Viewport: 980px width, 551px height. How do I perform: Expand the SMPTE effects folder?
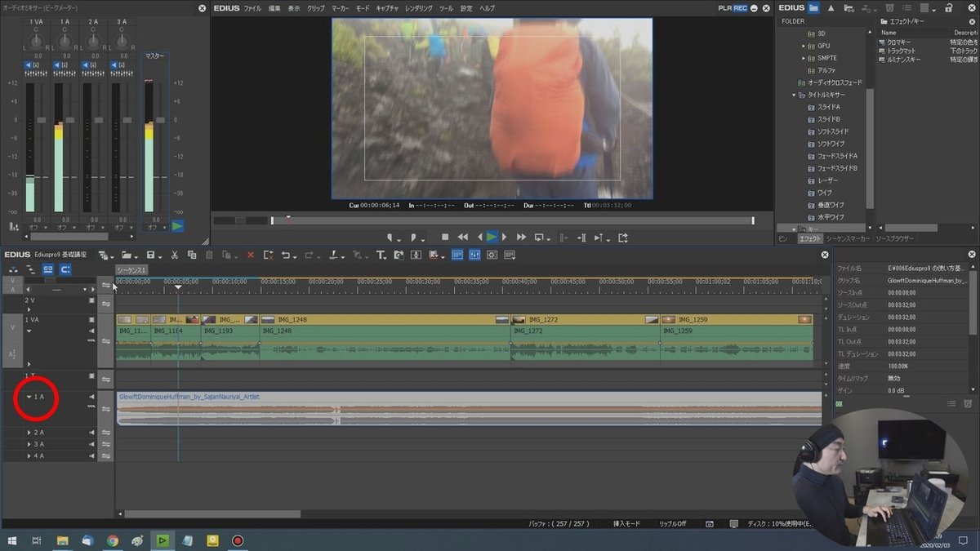point(804,58)
